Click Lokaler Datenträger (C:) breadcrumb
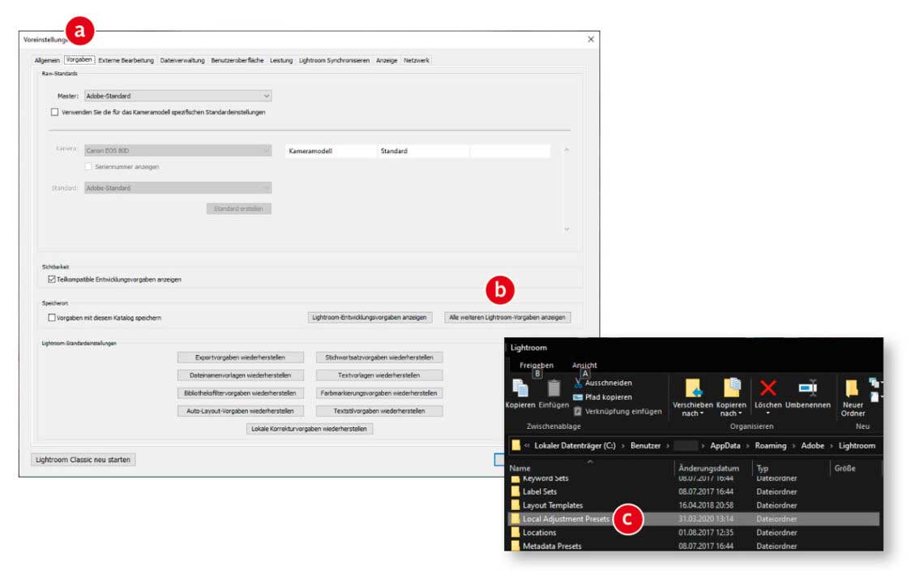This screenshot has width=924, height=583. [575, 446]
